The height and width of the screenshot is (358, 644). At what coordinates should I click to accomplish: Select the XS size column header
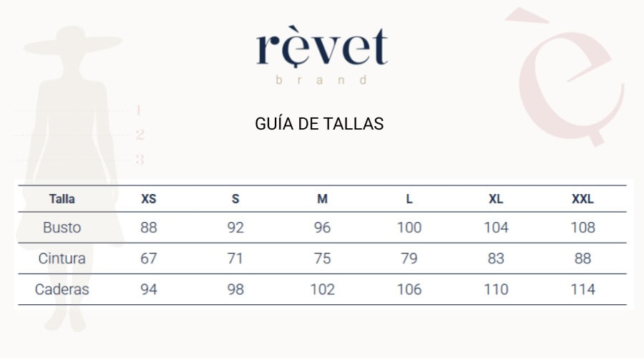[149, 199]
